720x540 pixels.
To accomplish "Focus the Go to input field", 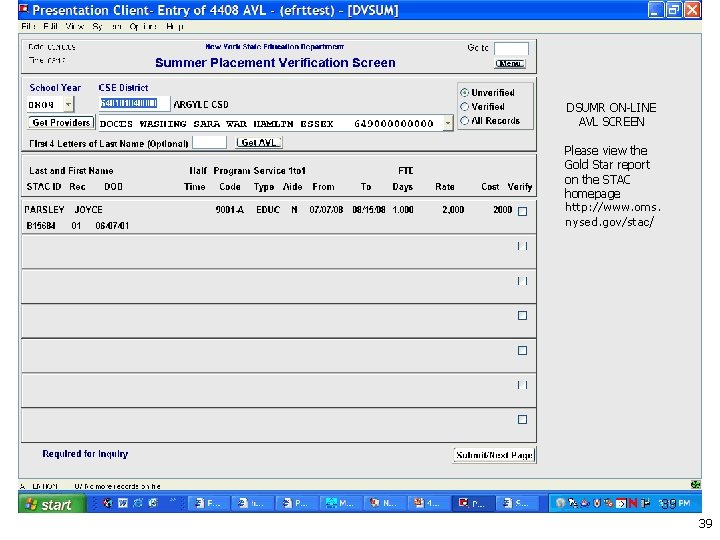I will click(511, 48).
